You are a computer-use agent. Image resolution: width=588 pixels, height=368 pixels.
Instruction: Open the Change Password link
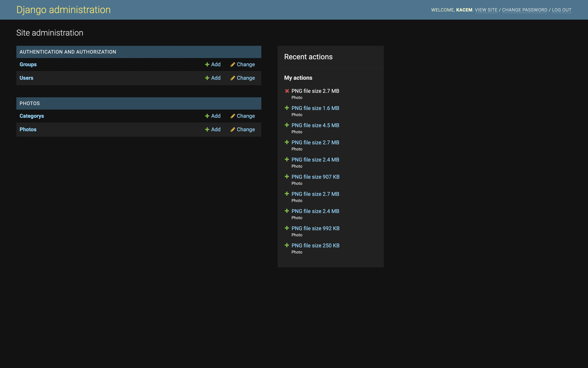pyautogui.click(x=525, y=10)
